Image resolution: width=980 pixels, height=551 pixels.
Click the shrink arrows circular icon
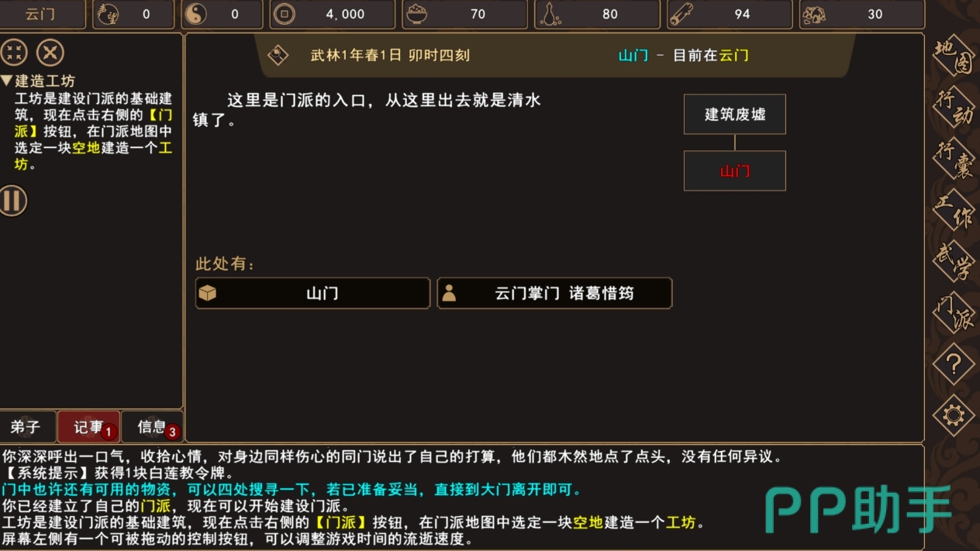(14, 53)
